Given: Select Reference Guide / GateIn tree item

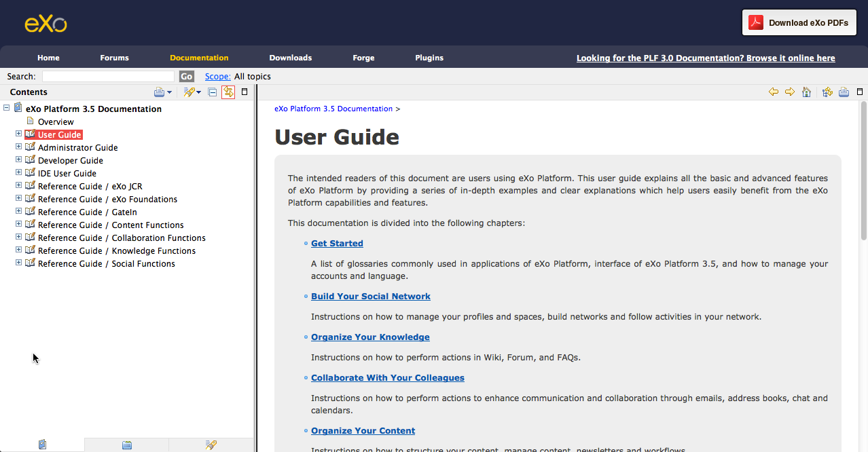Looking at the screenshot, I should [x=88, y=212].
